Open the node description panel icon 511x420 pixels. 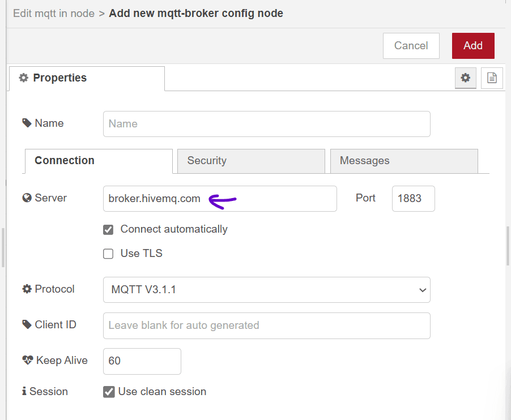click(491, 78)
